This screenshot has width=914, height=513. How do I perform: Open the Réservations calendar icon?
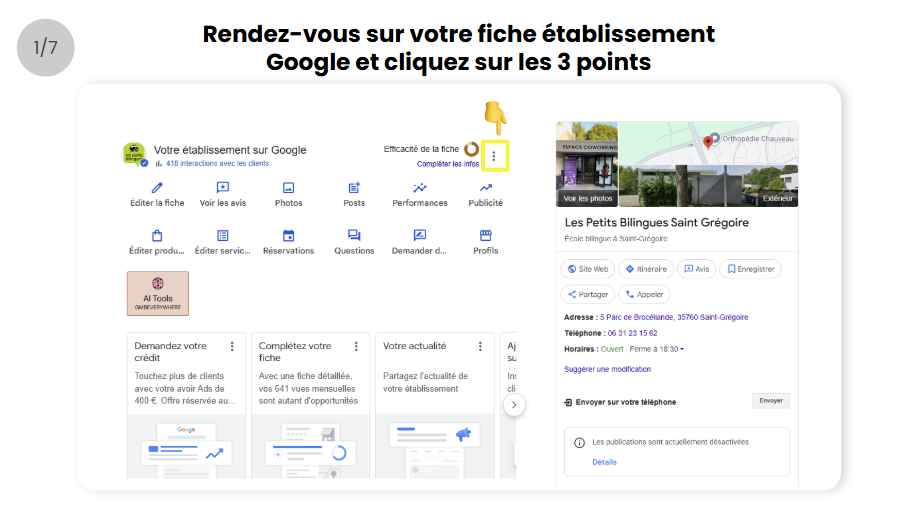(x=288, y=236)
